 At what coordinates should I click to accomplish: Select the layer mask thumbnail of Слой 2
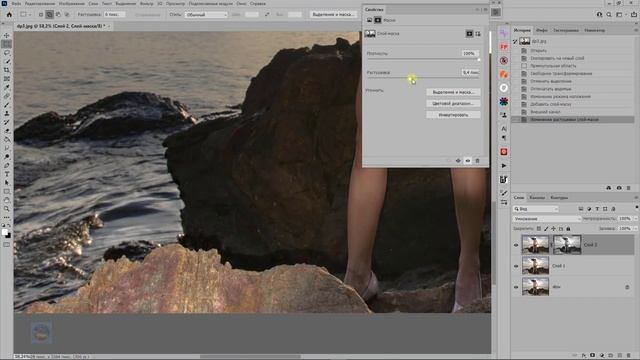tap(567, 245)
